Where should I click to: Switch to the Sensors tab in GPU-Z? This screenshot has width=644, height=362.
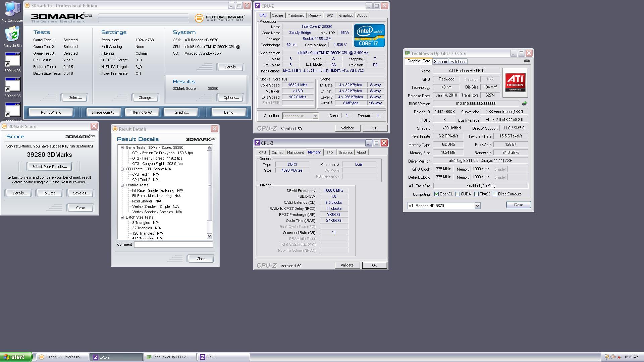(440, 62)
